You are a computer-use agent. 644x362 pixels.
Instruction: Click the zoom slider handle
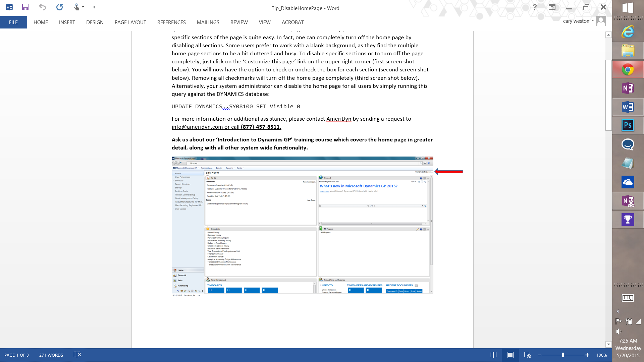(x=563, y=355)
